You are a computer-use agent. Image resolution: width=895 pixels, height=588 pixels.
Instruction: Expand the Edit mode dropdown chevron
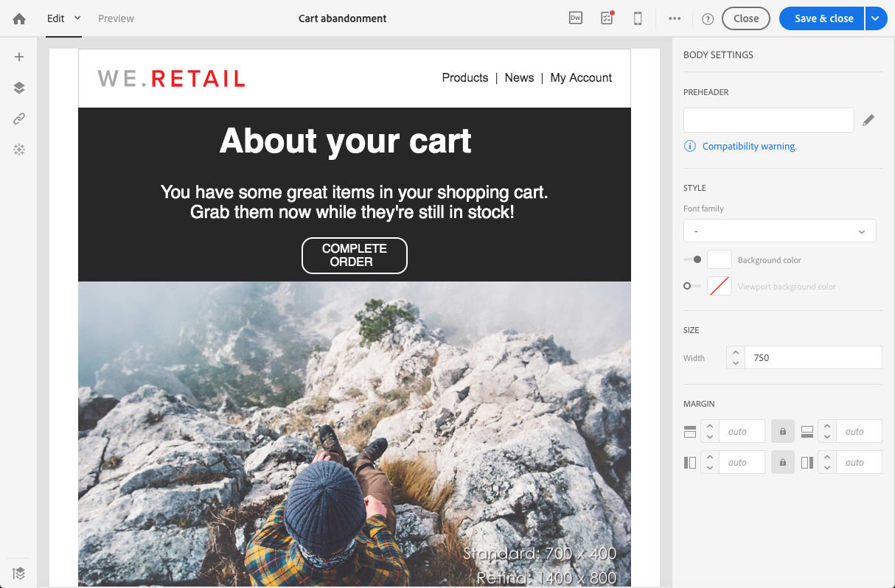point(77,18)
